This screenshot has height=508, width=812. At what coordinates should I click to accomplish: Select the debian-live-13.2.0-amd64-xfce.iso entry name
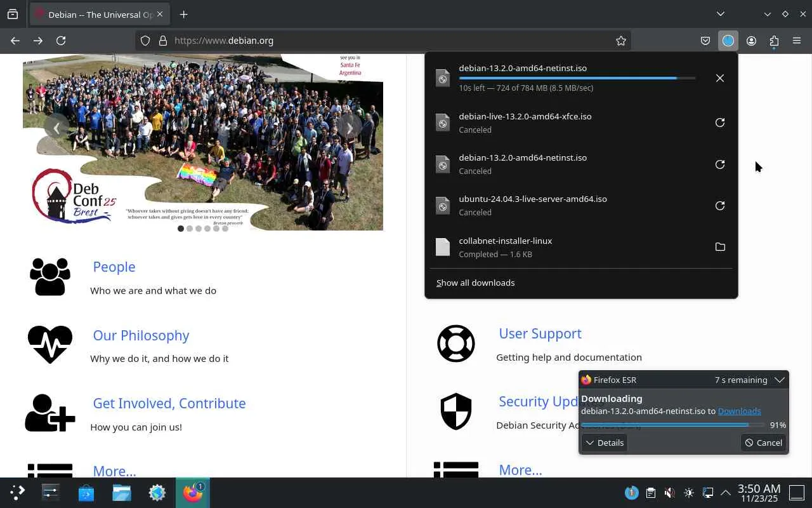[525, 116]
